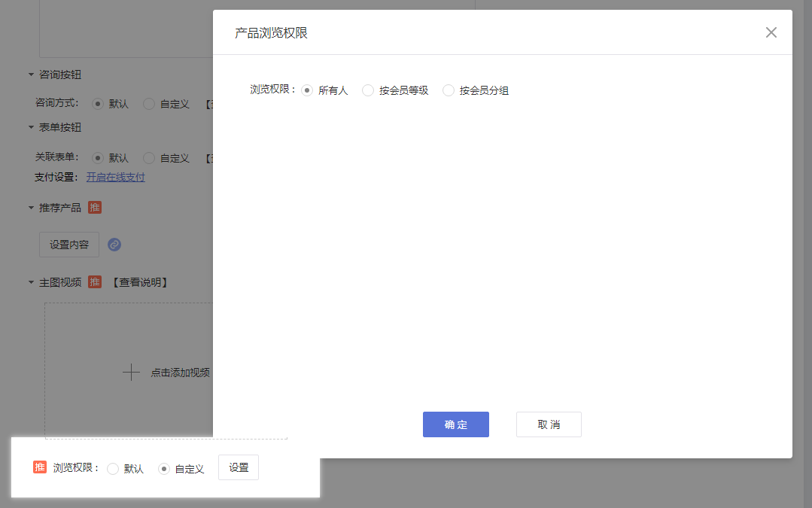Click the blue link icon beside 设置内容
This screenshot has height=508, width=812.
pos(114,245)
